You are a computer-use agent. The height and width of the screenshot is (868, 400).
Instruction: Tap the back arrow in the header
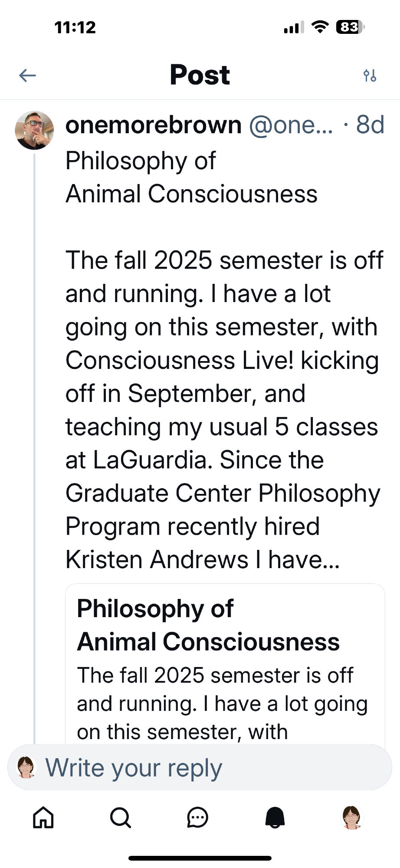pos(27,76)
